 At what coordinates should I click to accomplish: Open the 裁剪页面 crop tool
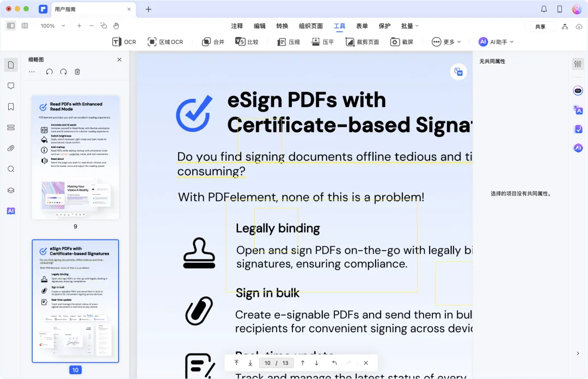pos(362,42)
